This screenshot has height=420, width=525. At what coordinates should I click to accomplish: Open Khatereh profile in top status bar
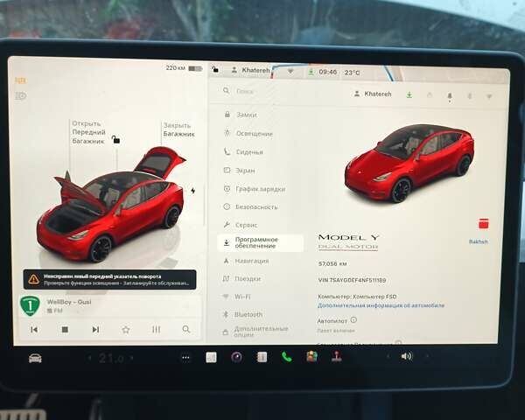click(250, 70)
